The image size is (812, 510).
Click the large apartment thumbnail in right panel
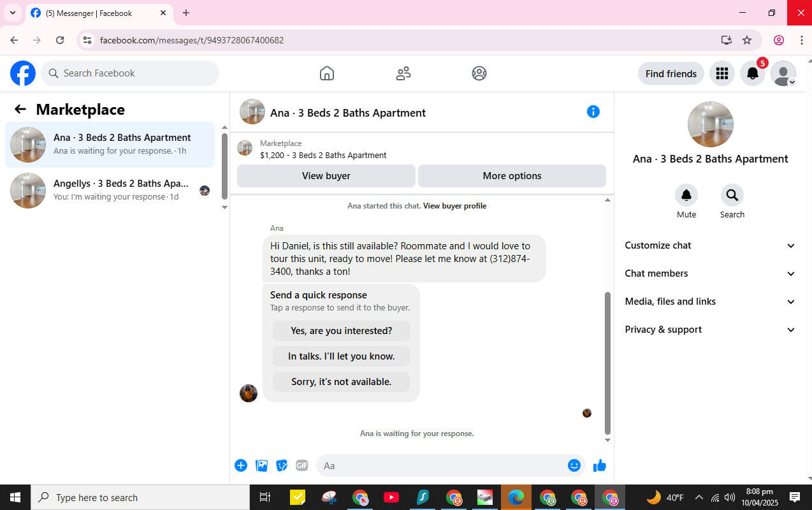pos(711,124)
